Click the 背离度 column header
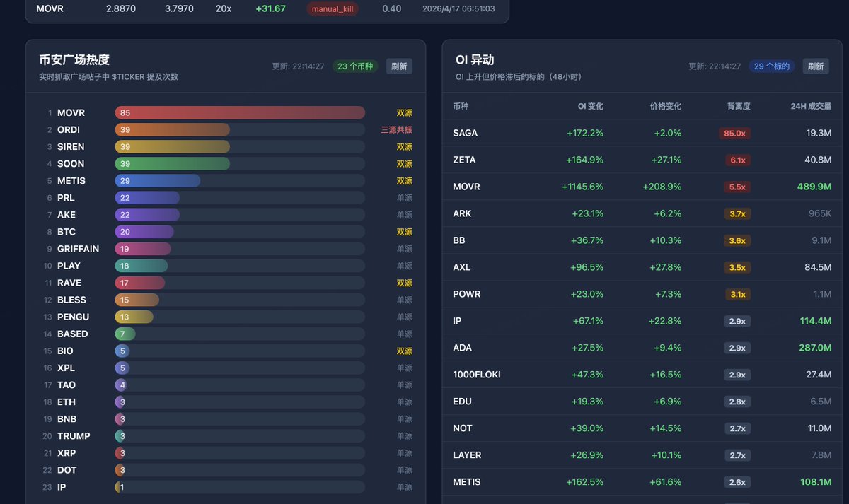The height and width of the screenshot is (504, 849). 739,106
